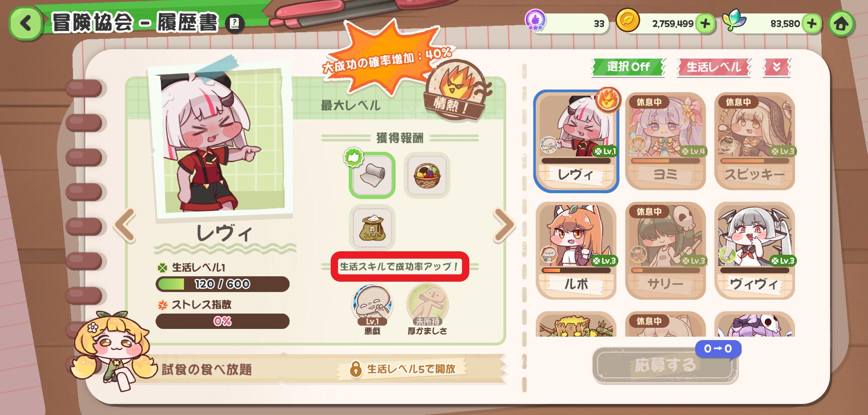This screenshot has width=868, height=415.
Task: Tap the cloth roll reward icon
Action: pyautogui.click(x=372, y=175)
